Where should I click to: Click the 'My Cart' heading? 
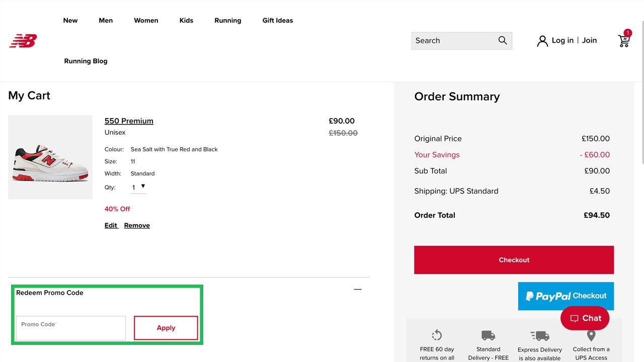click(29, 96)
